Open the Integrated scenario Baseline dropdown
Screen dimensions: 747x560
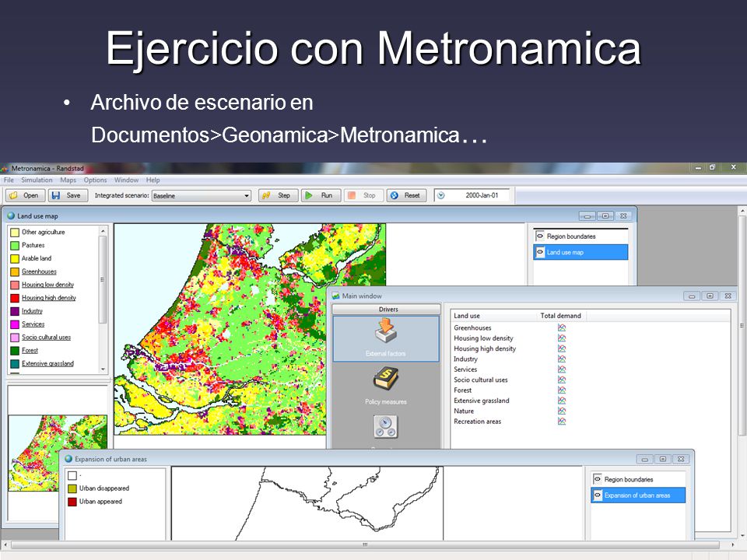[201, 196]
